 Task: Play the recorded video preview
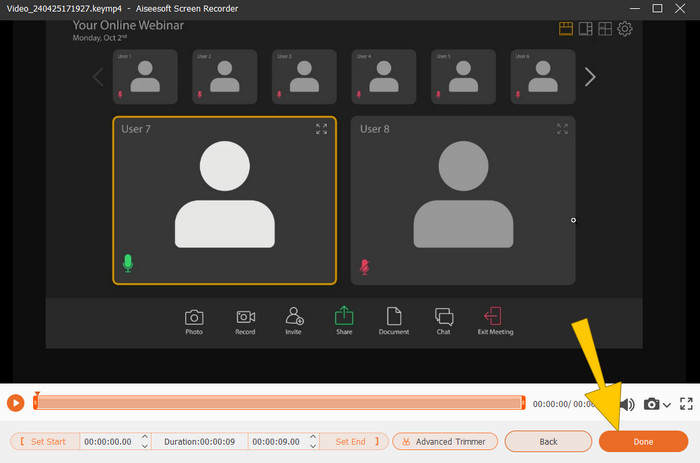tap(16, 403)
